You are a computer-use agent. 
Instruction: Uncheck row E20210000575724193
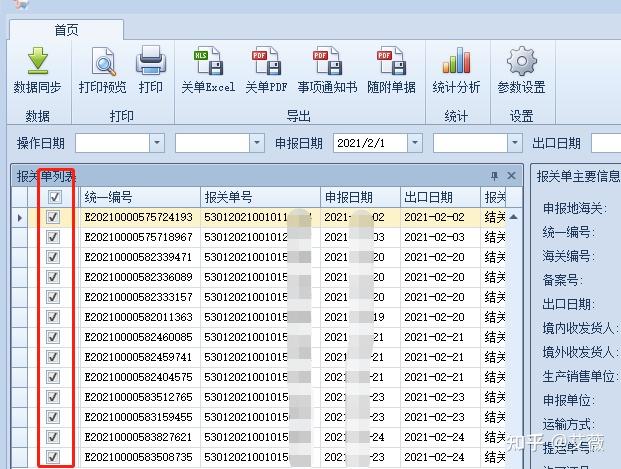tap(53, 217)
